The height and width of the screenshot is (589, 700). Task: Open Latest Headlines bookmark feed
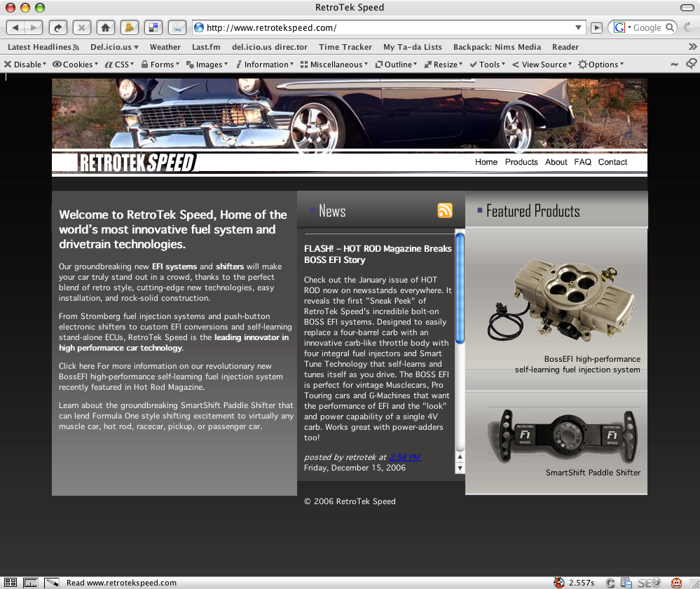pyautogui.click(x=43, y=47)
